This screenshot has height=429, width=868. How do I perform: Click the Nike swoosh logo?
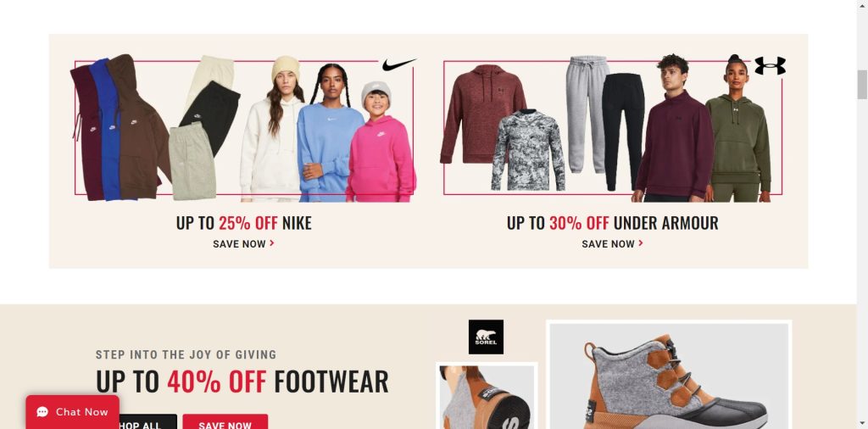click(x=398, y=64)
